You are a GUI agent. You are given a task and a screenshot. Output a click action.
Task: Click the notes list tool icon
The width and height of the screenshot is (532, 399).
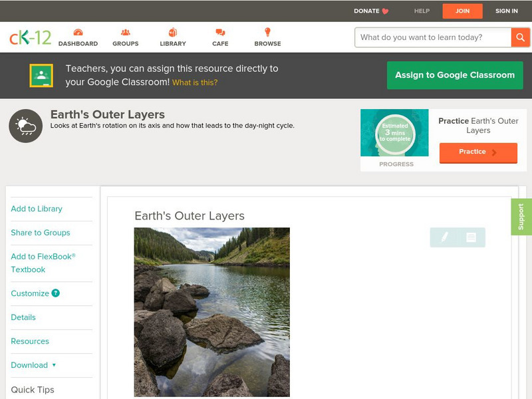[471, 237]
